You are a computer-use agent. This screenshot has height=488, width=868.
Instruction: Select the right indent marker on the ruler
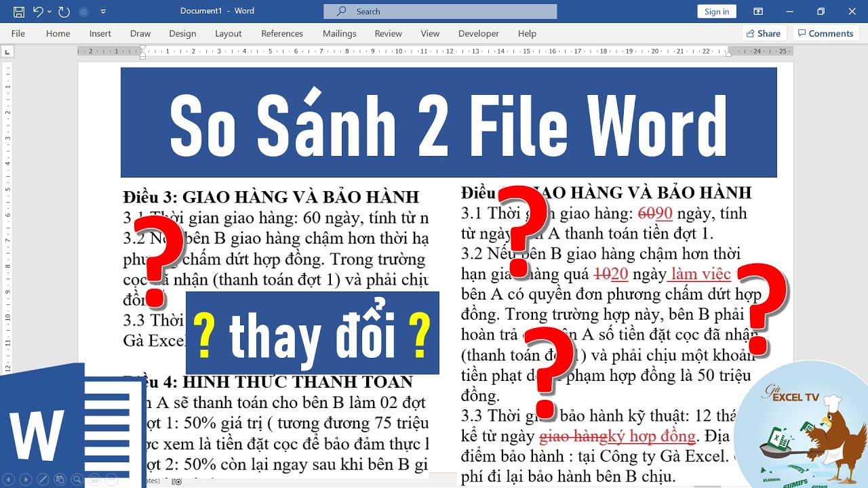(x=728, y=54)
